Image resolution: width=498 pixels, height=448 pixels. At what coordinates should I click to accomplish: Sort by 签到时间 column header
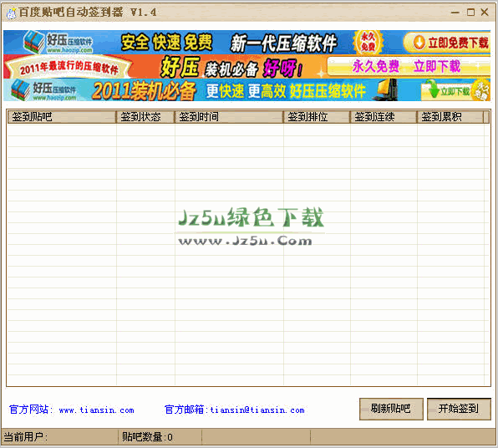229,117
